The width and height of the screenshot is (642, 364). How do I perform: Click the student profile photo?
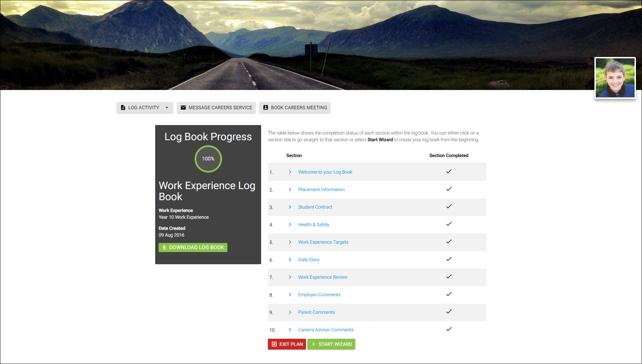pos(615,78)
